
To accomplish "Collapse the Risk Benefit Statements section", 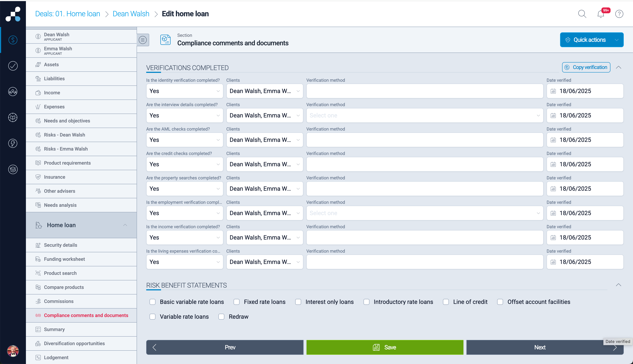I will [x=619, y=285].
